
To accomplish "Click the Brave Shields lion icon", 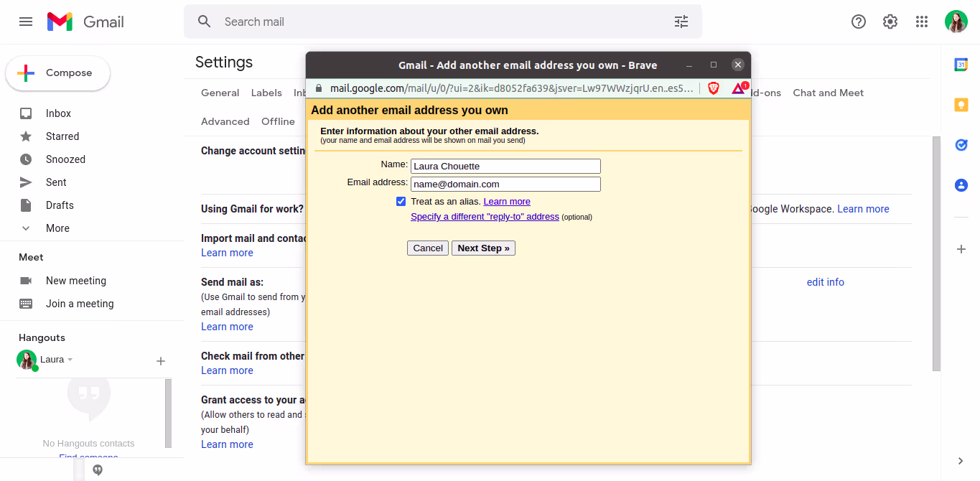I will (714, 88).
